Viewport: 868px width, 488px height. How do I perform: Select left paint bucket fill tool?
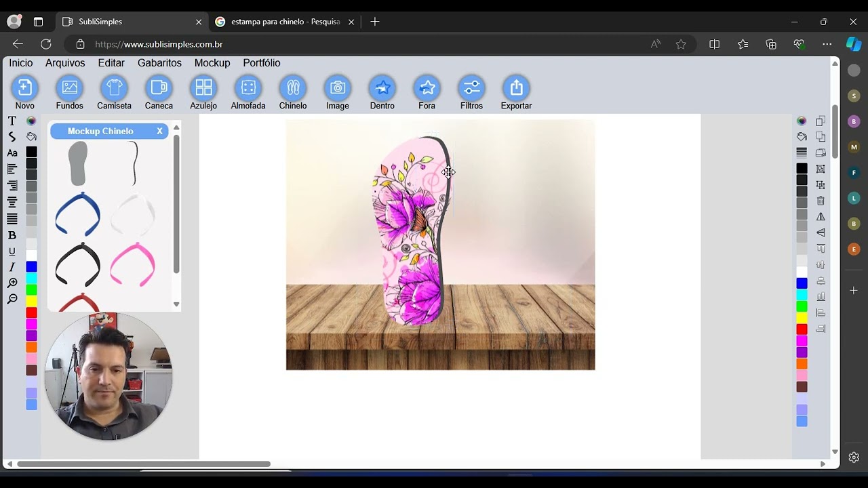[31, 137]
